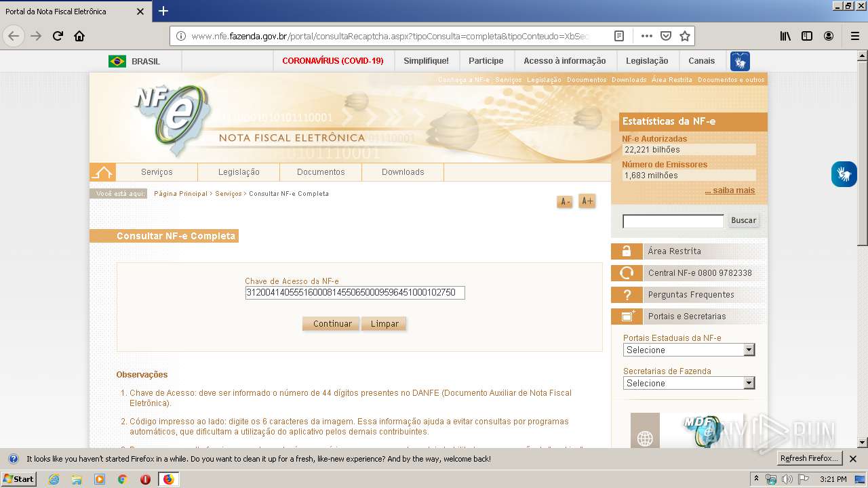Screen dimensions: 868x488
Task: Open the Documentos menu tab
Action: point(321,172)
